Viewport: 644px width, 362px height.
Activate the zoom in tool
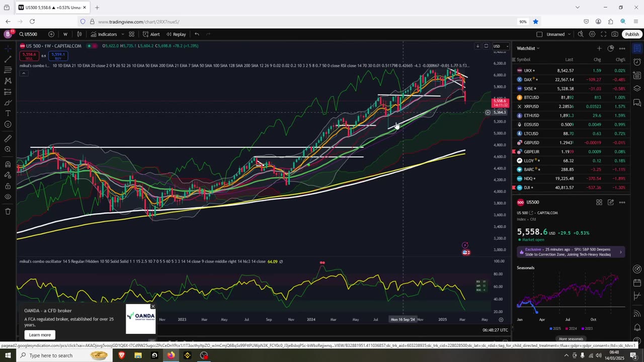tap(8, 149)
